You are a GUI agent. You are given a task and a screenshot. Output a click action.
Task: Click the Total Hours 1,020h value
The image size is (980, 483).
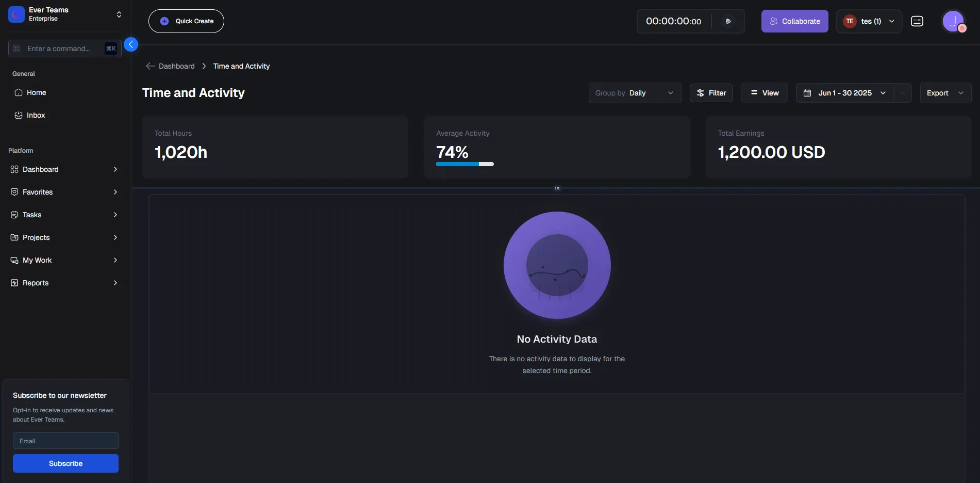coord(181,152)
